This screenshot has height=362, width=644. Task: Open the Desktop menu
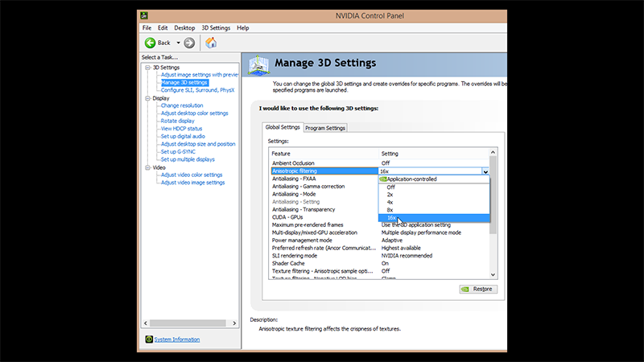[184, 28]
